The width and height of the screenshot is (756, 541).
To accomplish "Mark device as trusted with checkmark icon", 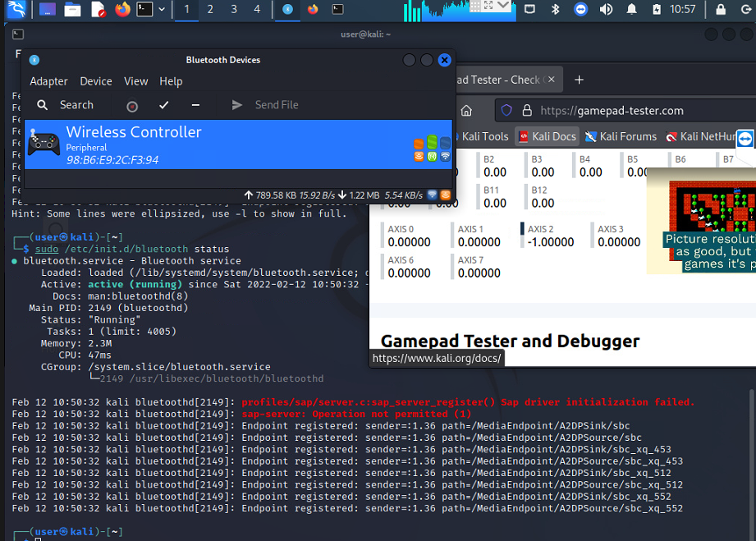I will pyautogui.click(x=164, y=105).
